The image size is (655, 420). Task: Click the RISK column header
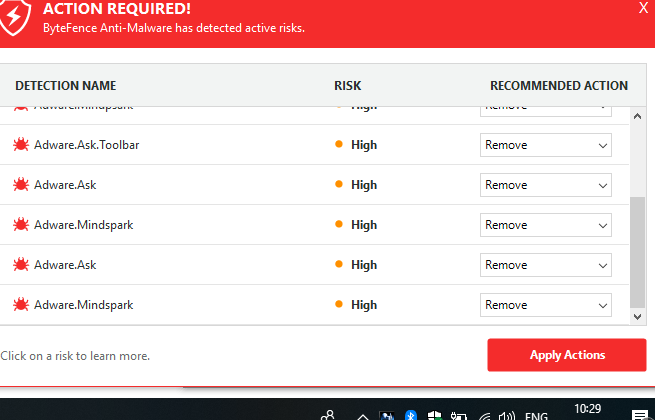348,86
